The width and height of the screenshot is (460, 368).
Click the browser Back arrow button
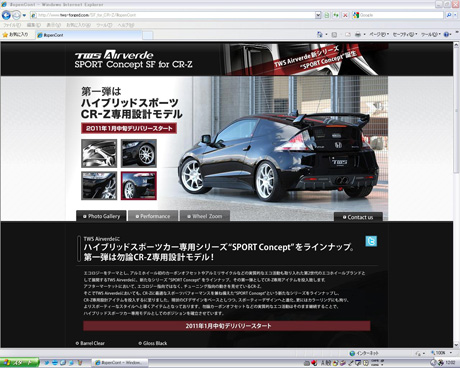(x=6, y=15)
